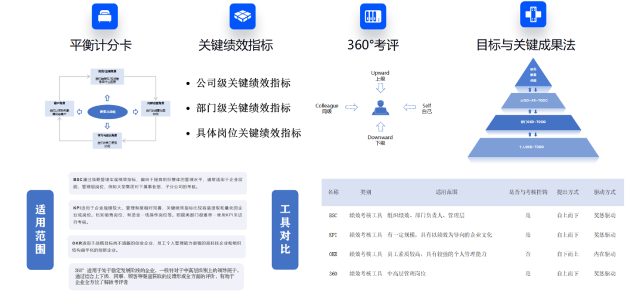Screen dimensions: 644x300
Task: Click the BSC name cell in table
Action: (333, 215)
